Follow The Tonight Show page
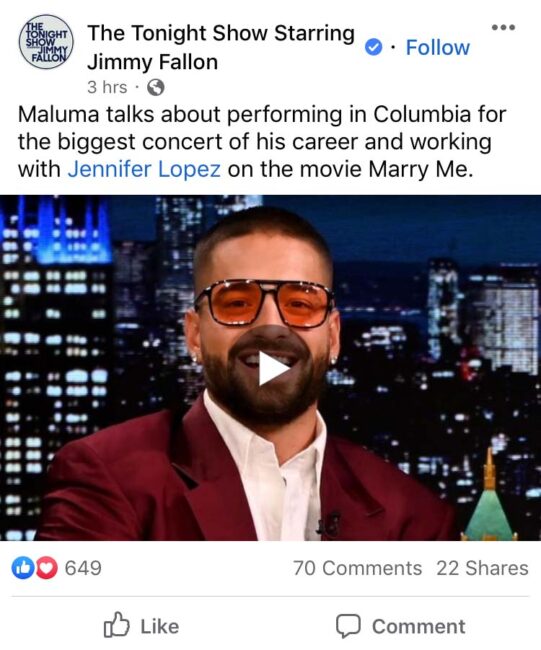541x650 pixels. pyautogui.click(x=437, y=47)
